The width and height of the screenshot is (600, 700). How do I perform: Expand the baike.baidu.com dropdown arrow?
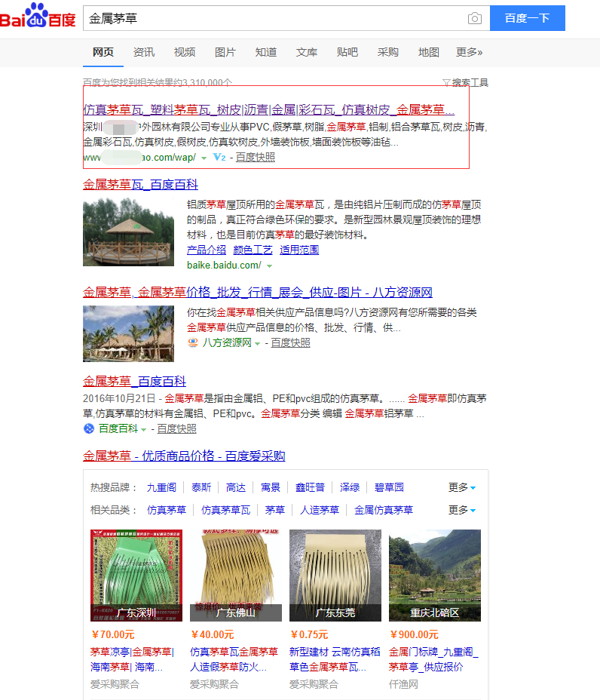click(269, 266)
